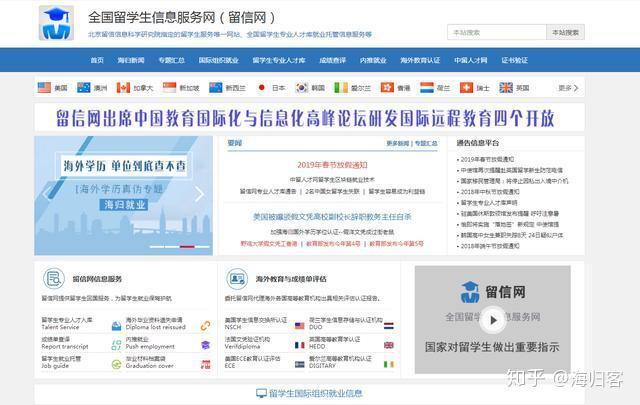This screenshot has height=405, width=640.
Task: Play the 留信网 video
Action: tap(493, 320)
